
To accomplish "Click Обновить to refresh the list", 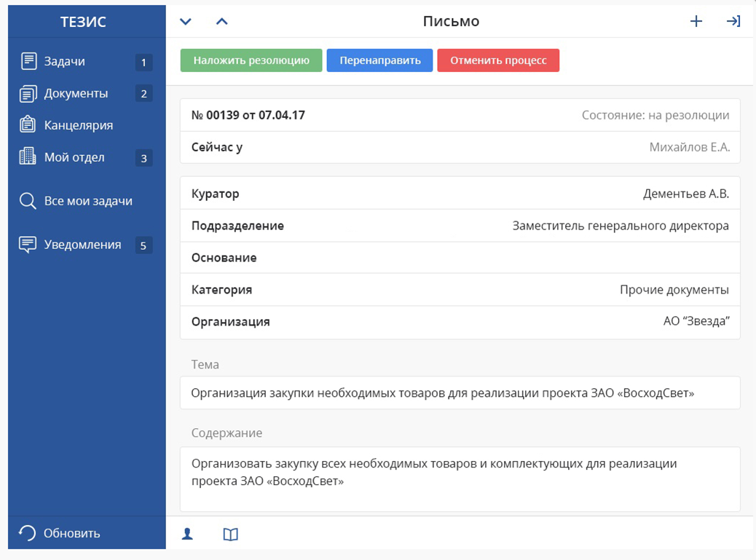I will pyautogui.click(x=71, y=533).
